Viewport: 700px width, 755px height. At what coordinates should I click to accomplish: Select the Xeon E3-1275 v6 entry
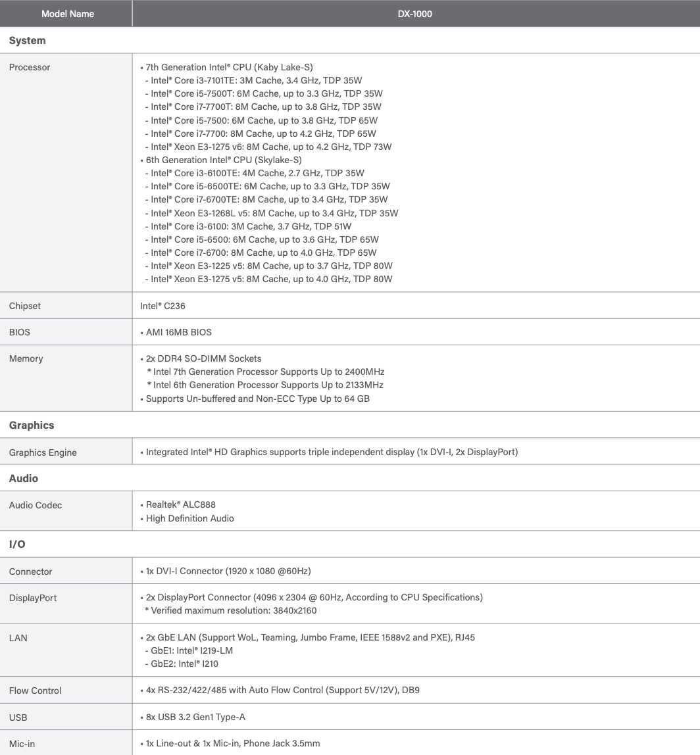click(268, 147)
